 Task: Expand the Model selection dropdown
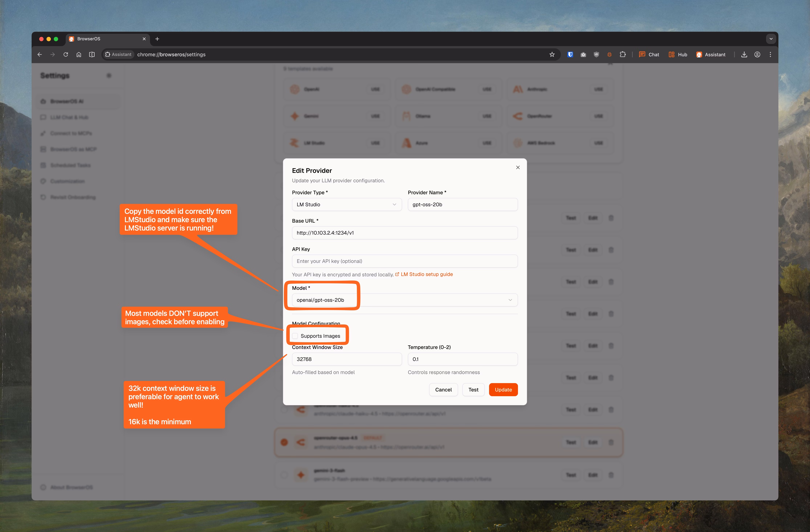[510, 300]
